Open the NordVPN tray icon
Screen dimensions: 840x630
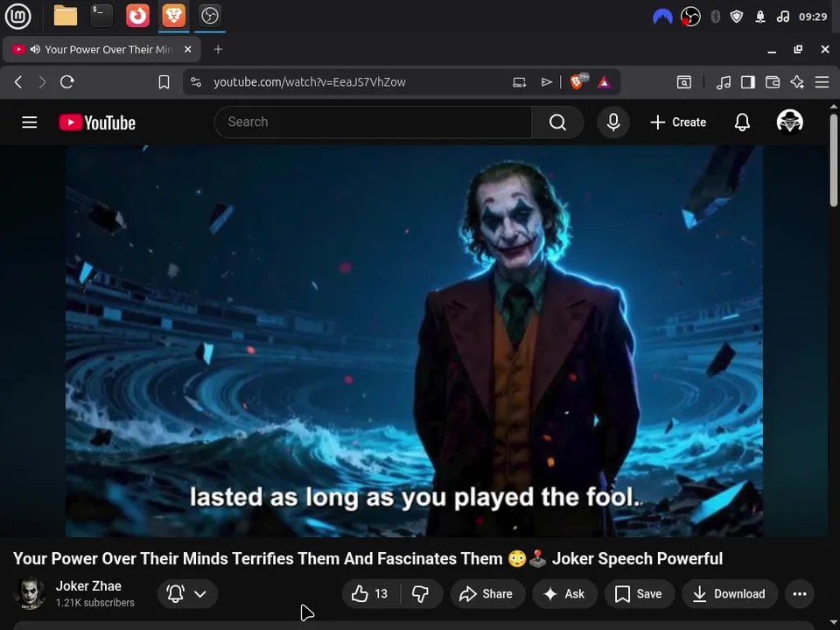pos(662,17)
